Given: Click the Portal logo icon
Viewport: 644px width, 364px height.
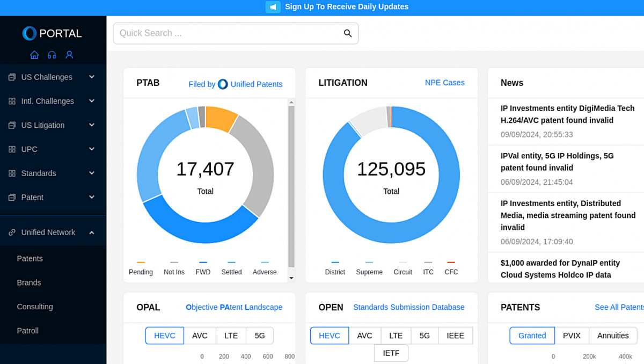Looking at the screenshot, I should pos(30,33).
